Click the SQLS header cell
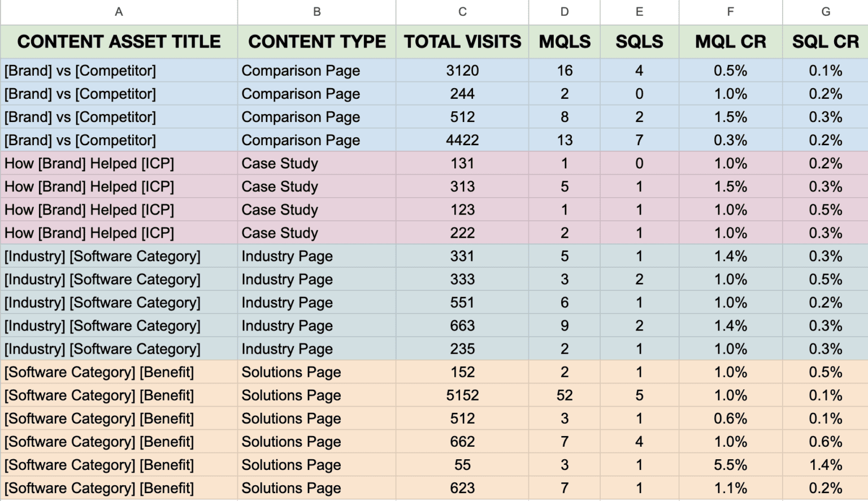This screenshot has width=868, height=501. 639,42
